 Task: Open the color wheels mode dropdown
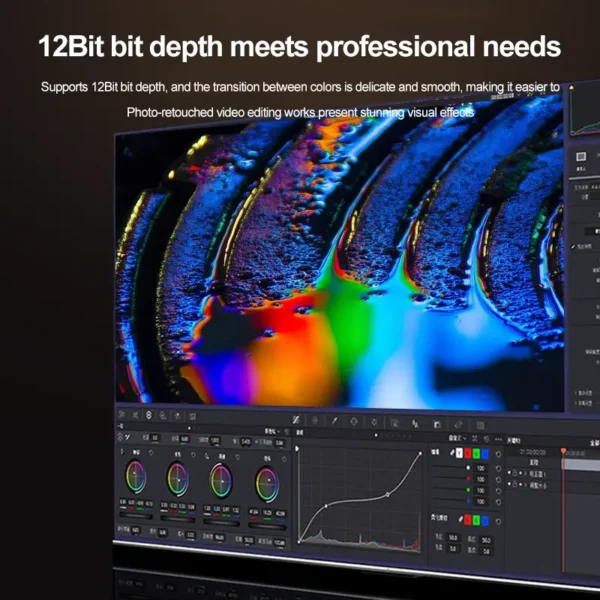pyautogui.click(x=271, y=432)
